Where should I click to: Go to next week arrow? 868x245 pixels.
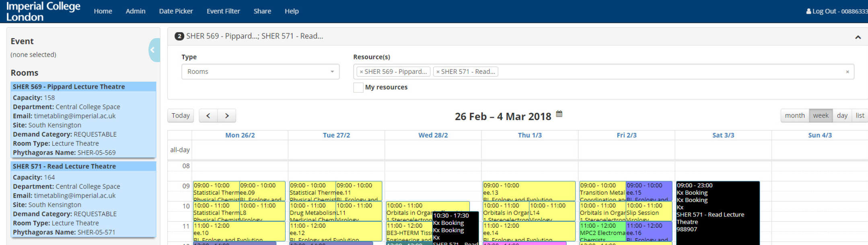[x=227, y=116]
